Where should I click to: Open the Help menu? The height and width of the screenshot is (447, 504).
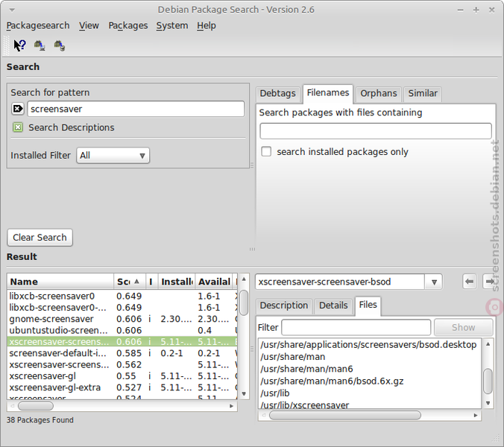[x=207, y=25]
